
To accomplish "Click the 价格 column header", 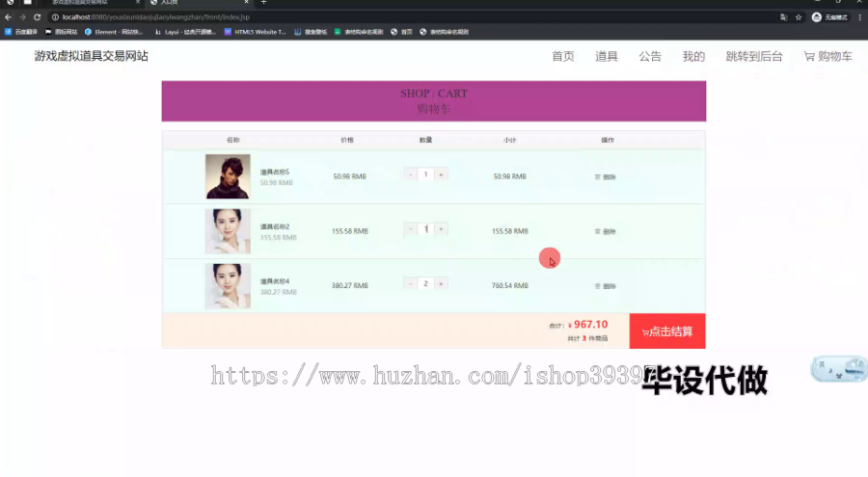I will click(x=347, y=140).
